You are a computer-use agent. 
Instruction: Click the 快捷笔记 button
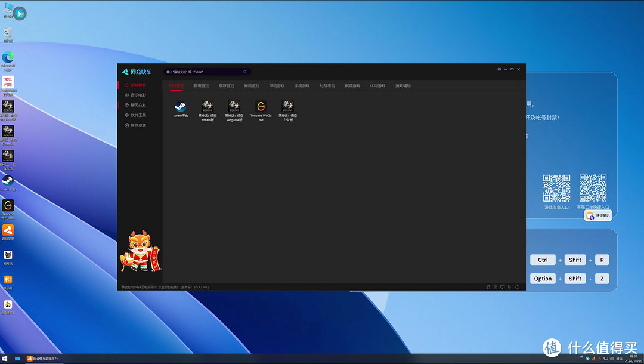(598, 216)
